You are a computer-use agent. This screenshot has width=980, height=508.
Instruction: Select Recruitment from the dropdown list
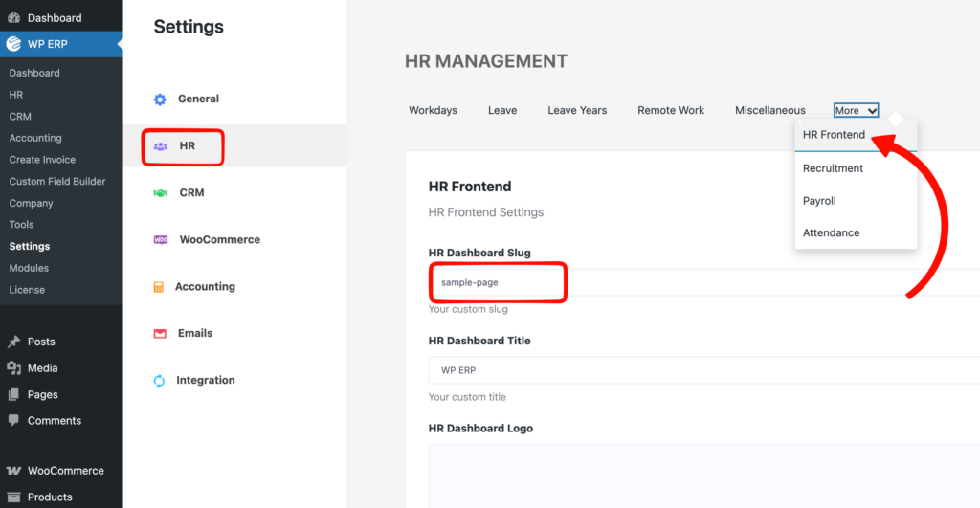point(833,168)
